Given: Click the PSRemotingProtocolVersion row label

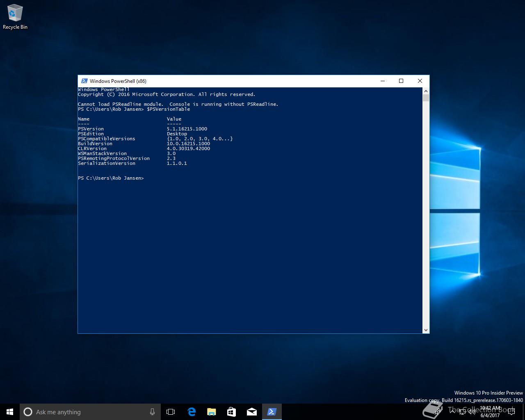Looking at the screenshot, I should coord(114,158).
